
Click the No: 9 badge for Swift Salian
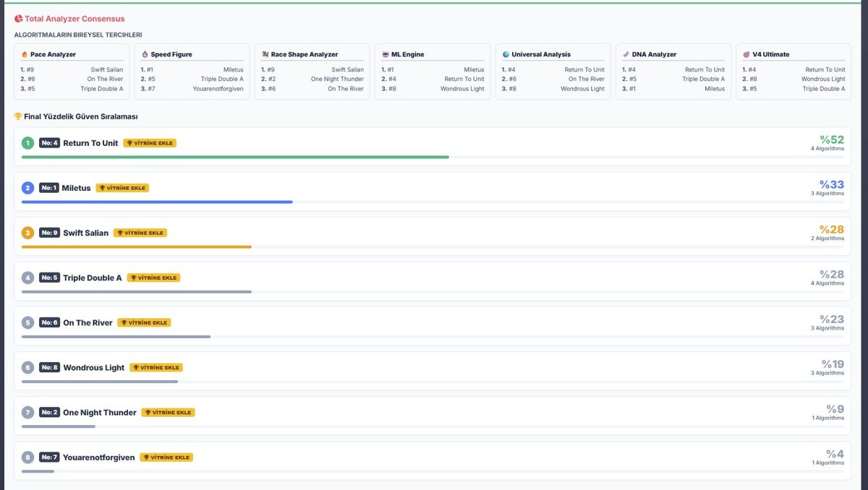click(x=49, y=233)
